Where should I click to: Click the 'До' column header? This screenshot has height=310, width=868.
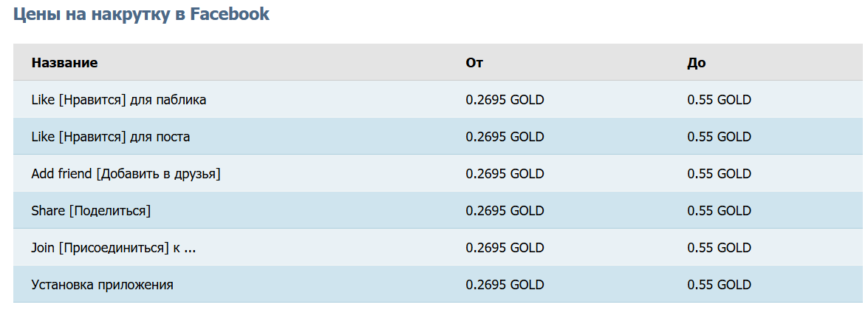tap(697, 63)
